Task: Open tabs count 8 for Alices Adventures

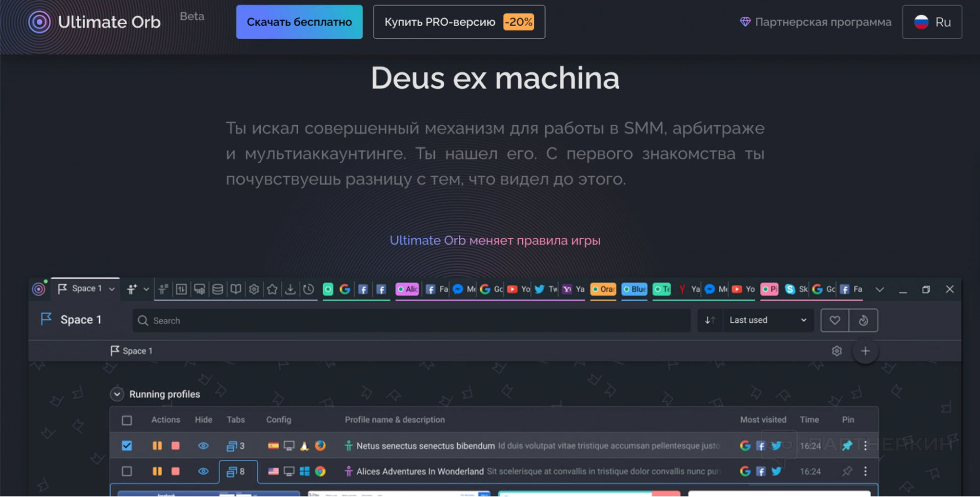Action: click(236, 471)
